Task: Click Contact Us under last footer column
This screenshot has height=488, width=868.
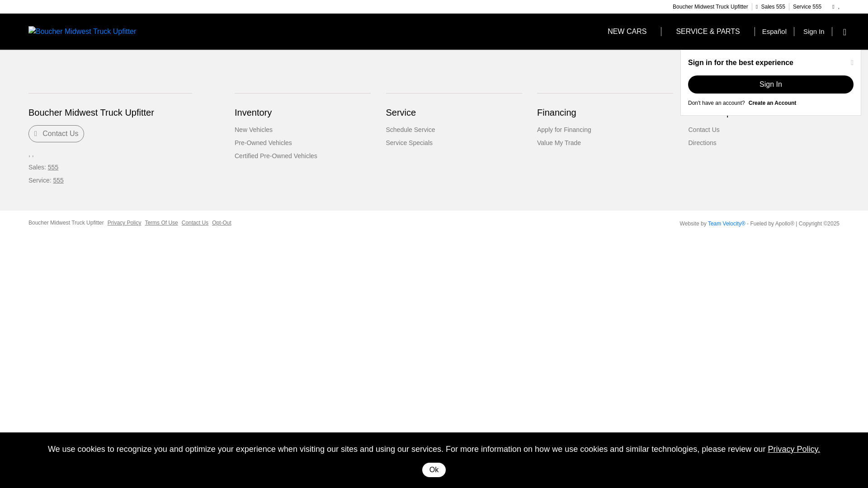Action: (703, 130)
